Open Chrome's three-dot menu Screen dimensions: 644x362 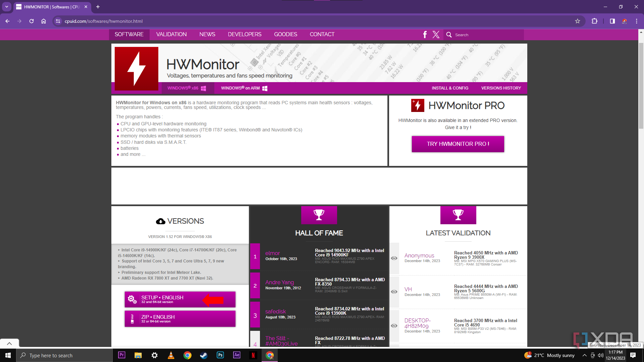[636, 21]
